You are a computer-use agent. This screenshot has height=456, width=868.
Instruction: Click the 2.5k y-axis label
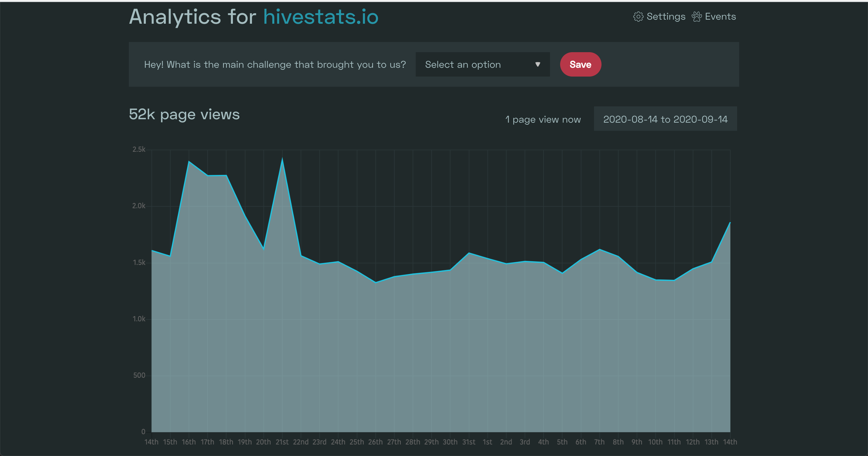139,149
